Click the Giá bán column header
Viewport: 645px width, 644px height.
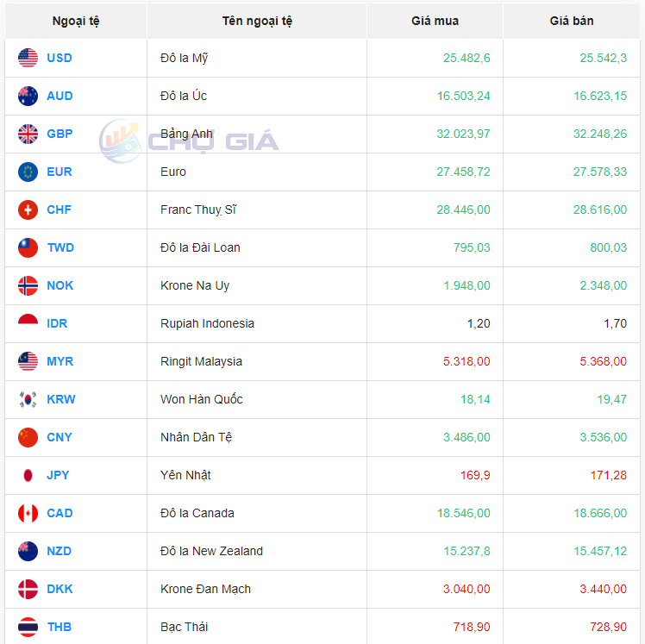[x=571, y=21]
